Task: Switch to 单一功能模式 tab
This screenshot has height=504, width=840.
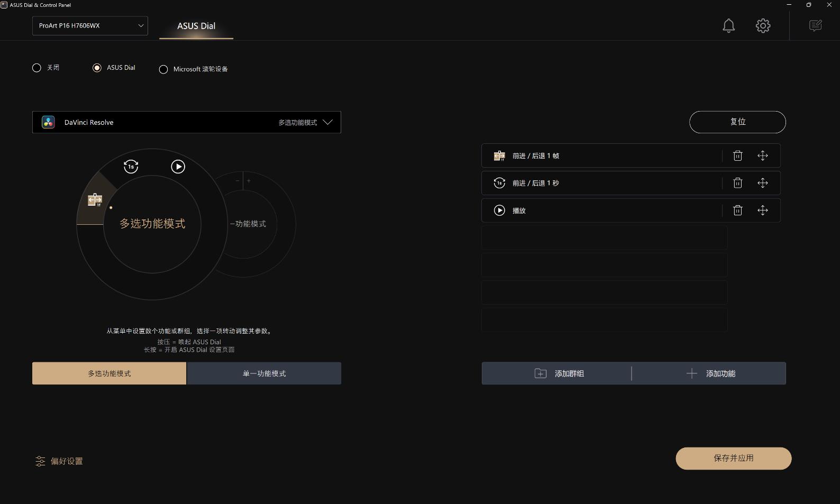Action: [x=264, y=373]
